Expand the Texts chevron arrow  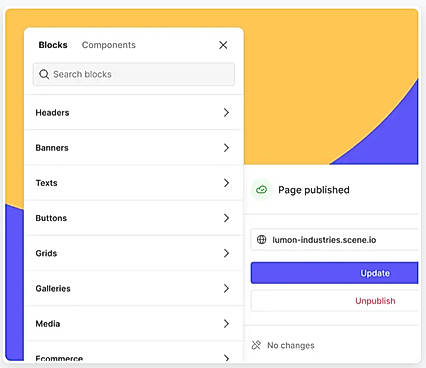(x=226, y=183)
